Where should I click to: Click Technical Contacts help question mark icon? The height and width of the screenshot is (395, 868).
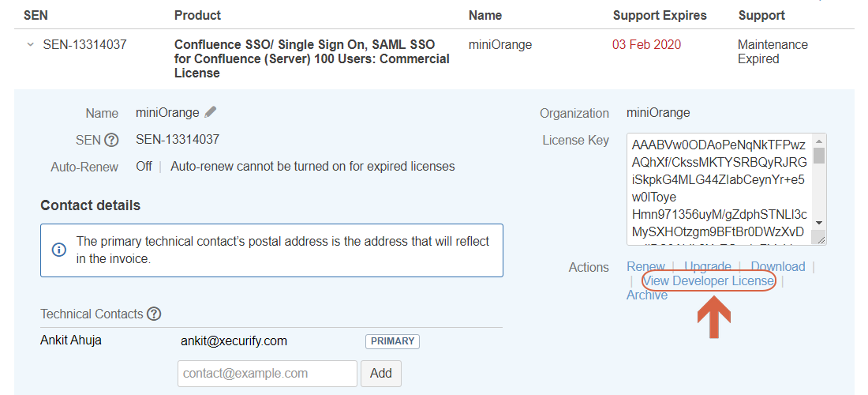(x=154, y=314)
